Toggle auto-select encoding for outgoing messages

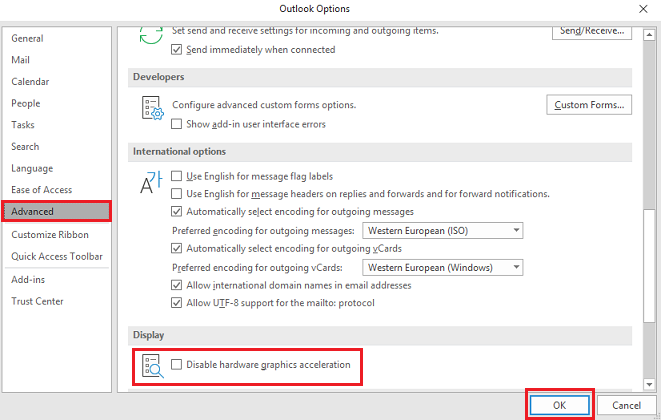[x=176, y=211]
